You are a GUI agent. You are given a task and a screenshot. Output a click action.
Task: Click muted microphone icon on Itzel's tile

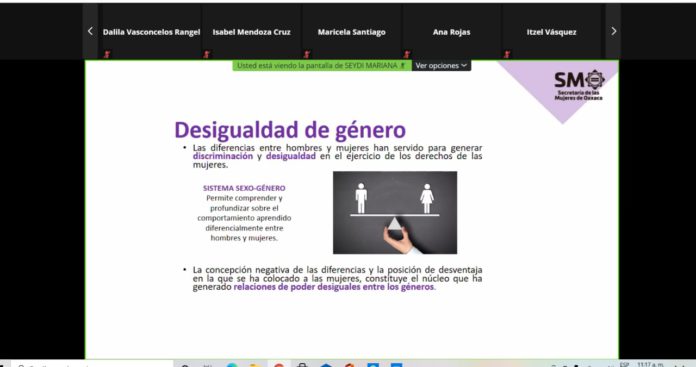pos(507,55)
